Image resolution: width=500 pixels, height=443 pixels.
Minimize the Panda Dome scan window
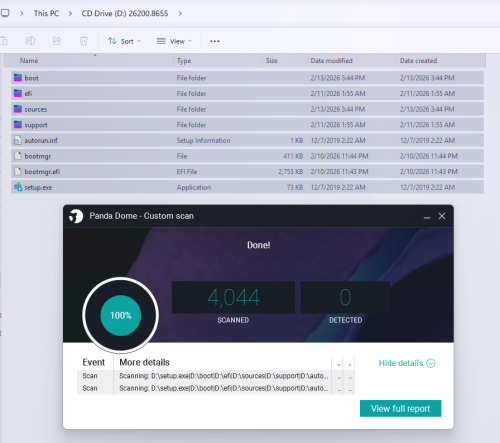427,217
